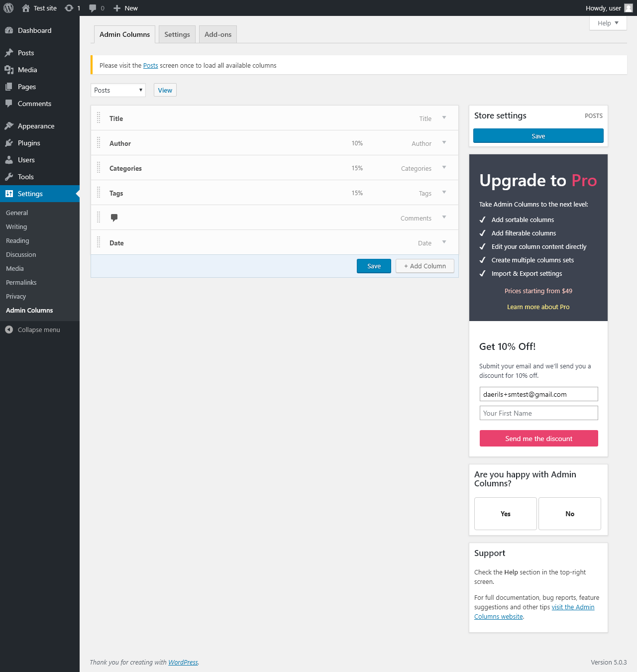Screen dimensions: 637x672
Task: Click the Categories column 15% width value
Action: [357, 168]
